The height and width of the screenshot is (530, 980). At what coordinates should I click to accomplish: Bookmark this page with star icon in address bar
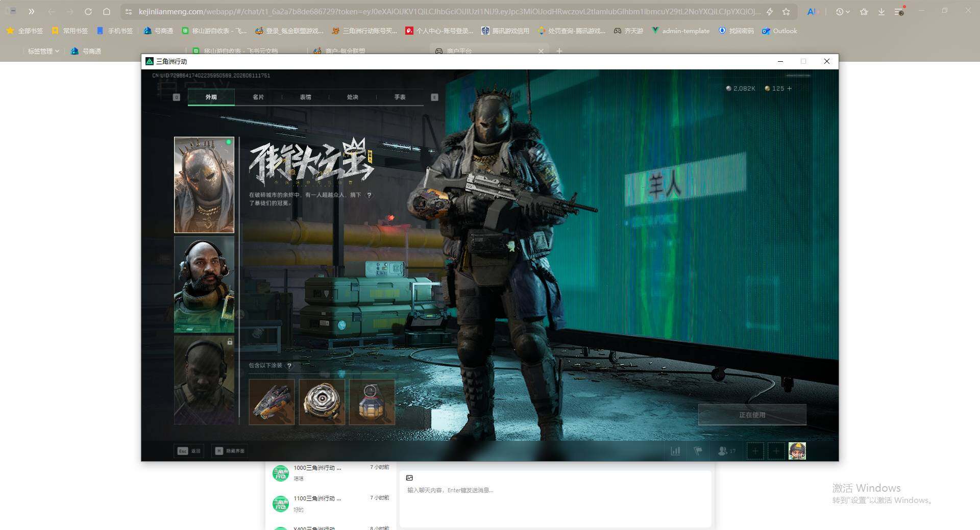[786, 11]
